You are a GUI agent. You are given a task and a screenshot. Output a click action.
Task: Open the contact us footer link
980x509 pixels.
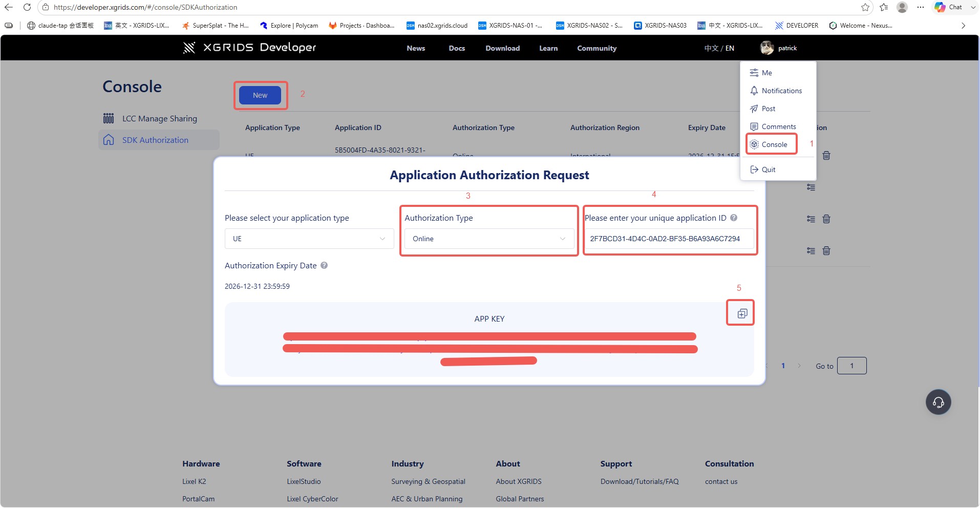[x=721, y=481]
